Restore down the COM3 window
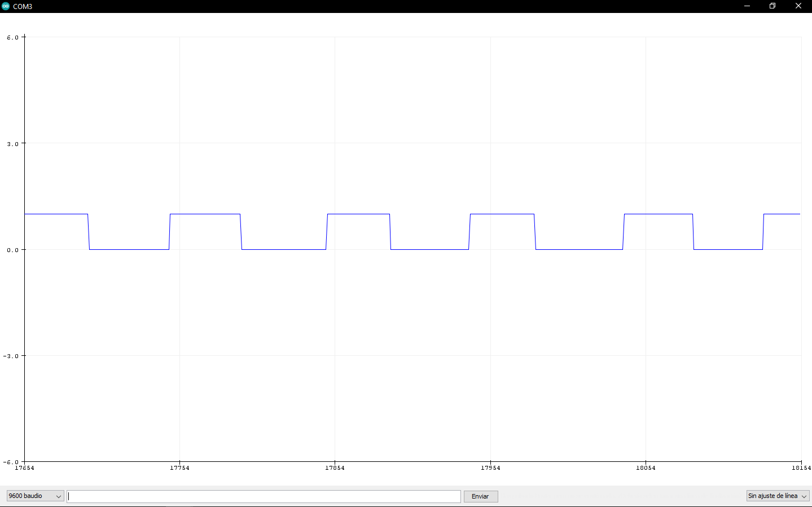 pos(773,6)
